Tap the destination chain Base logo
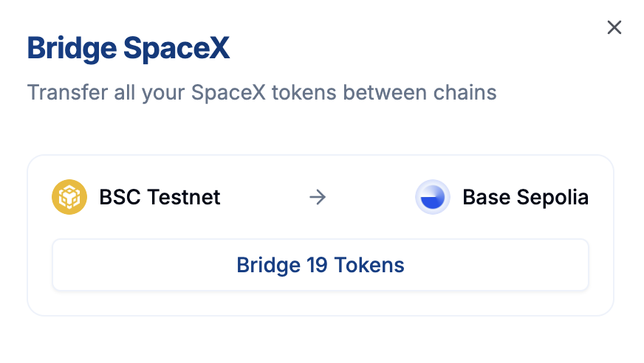 point(433,197)
